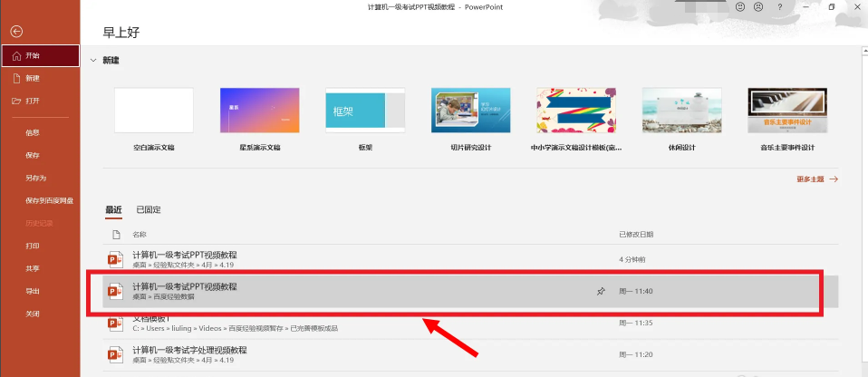Click the pin icon on highlighted file
Viewport: 868px width, 377px height.
600,291
